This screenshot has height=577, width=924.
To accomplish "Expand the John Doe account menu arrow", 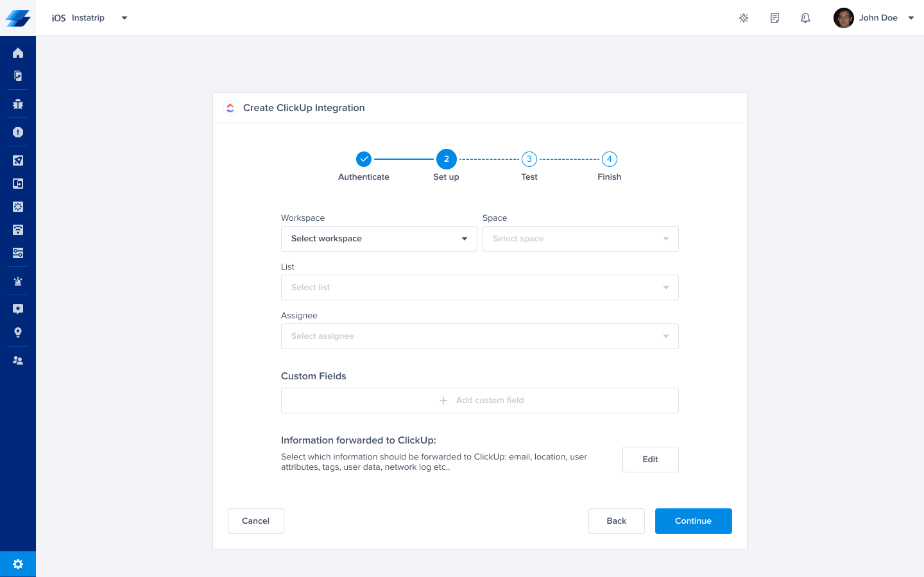I will pyautogui.click(x=911, y=18).
